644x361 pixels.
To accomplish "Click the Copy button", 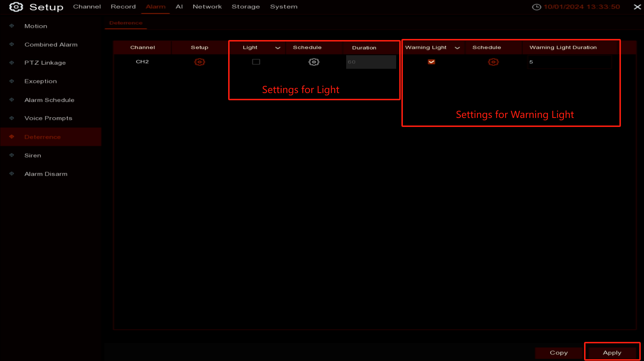I will click(559, 353).
